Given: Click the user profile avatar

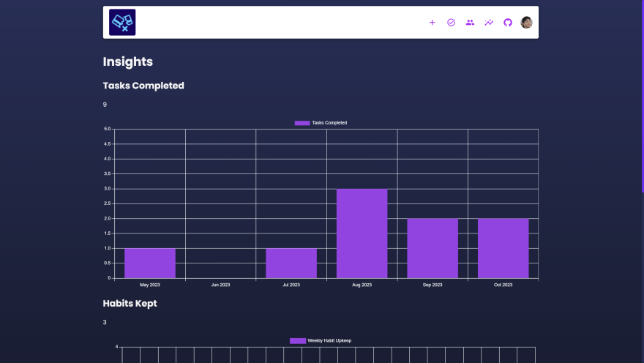Looking at the screenshot, I should (x=526, y=23).
